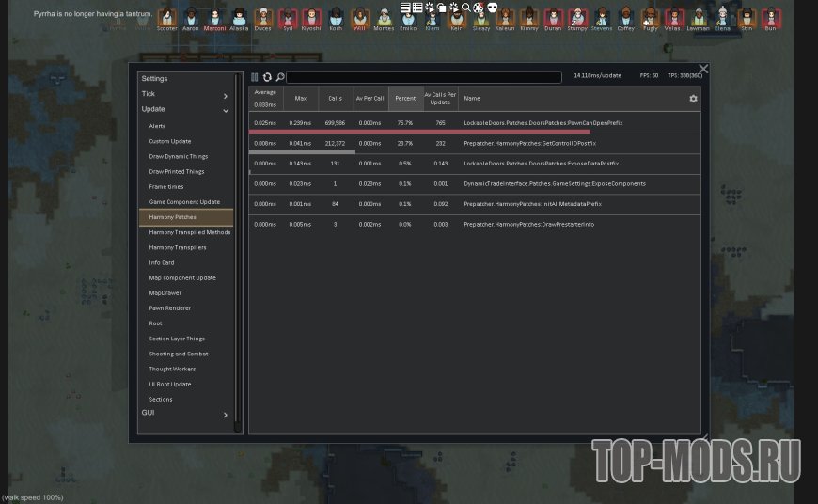
Task: Select colonist portrait Emiko
Action: click(408, 21)
